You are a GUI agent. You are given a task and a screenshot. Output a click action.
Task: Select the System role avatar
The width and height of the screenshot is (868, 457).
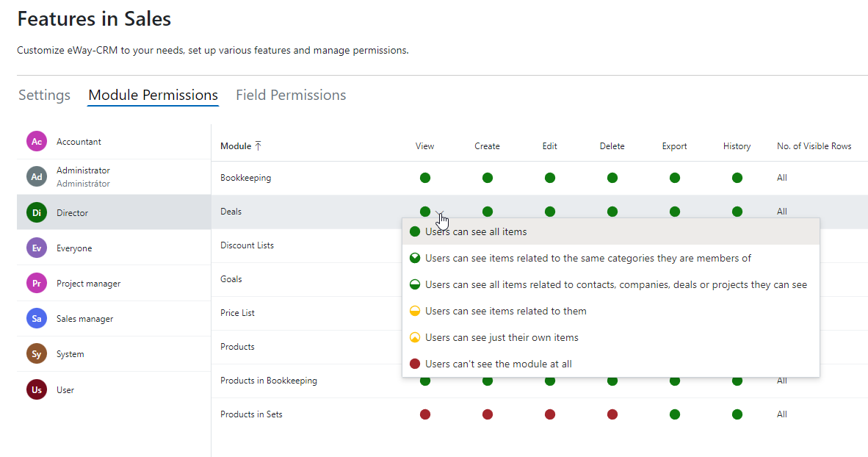point(37,354)
